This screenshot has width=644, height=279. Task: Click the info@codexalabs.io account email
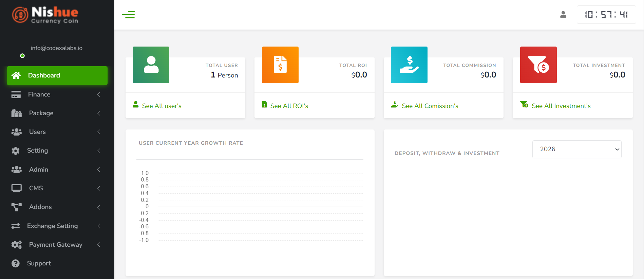tap(56, 48)
